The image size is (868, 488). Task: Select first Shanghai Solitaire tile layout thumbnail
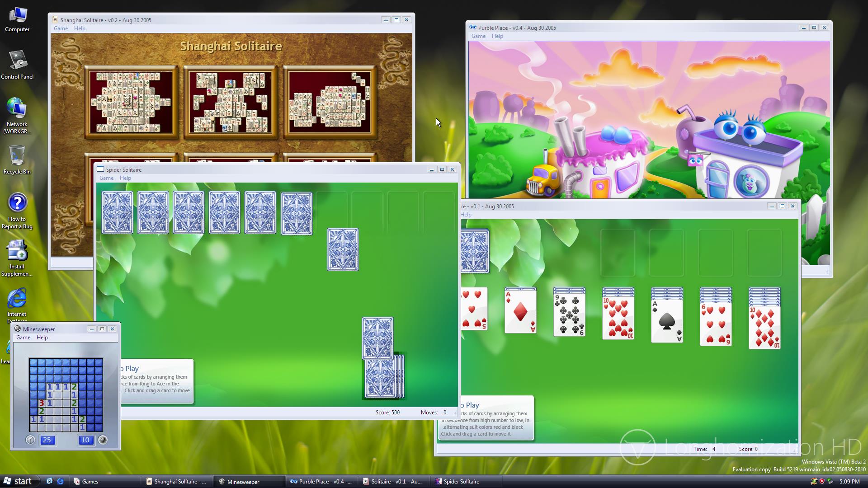pyautogui.click(x=131, y=102)
